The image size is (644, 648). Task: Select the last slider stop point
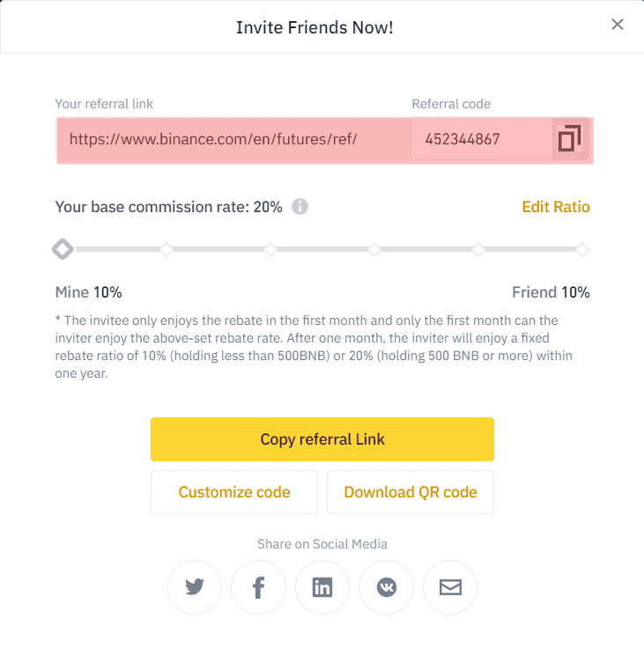(x=582, y=250)
